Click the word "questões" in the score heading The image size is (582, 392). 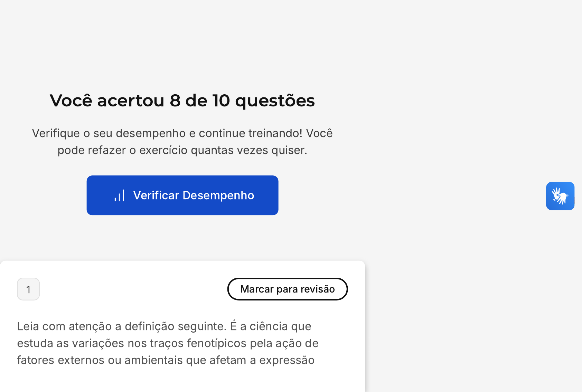tap(275, 101)
